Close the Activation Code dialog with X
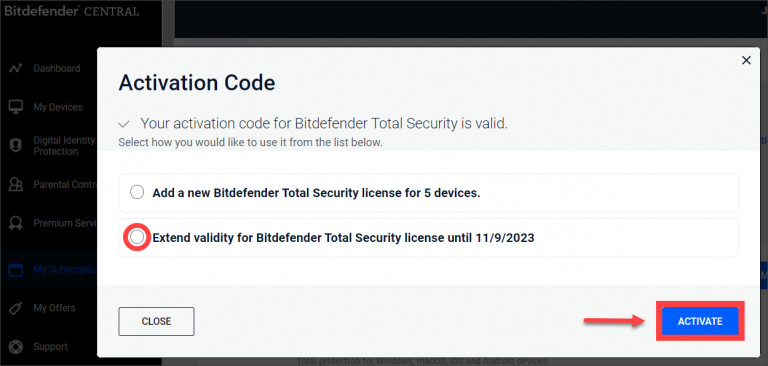768x366 pixels. point(746,60)
